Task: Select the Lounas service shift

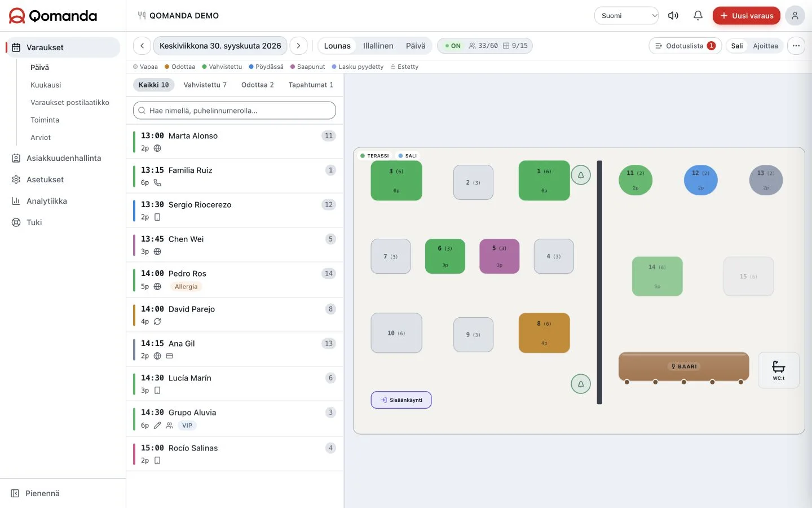Action: (337, 46)
